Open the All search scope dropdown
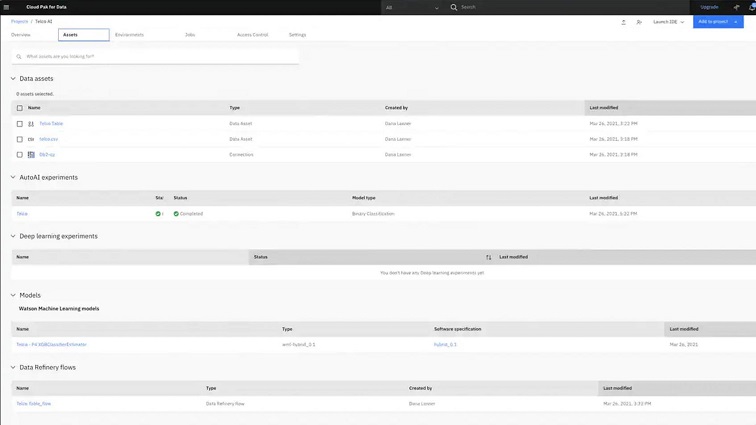756x425 pixels. point(412,7)
